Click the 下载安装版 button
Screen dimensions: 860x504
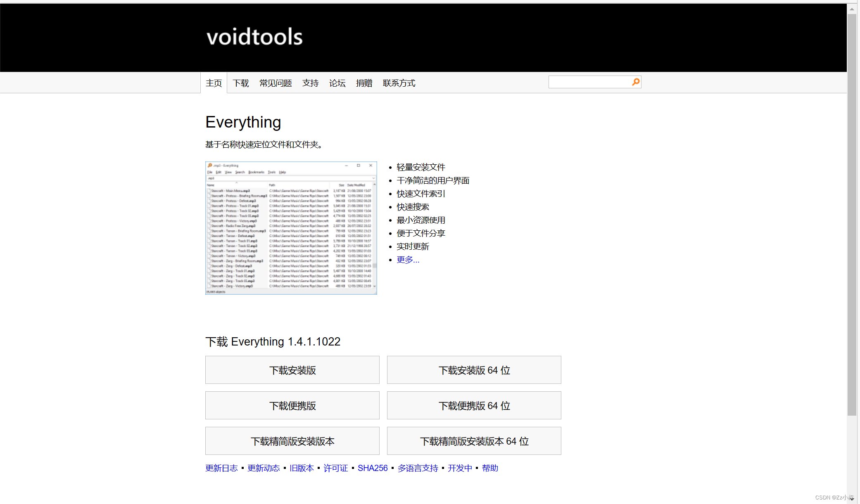[292, 370]
